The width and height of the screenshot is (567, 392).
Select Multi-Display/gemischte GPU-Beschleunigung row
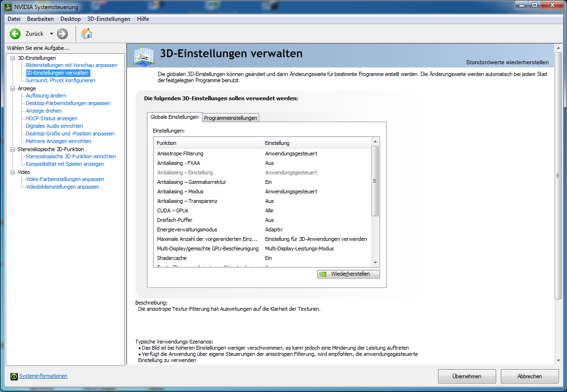tap(263, 249)
